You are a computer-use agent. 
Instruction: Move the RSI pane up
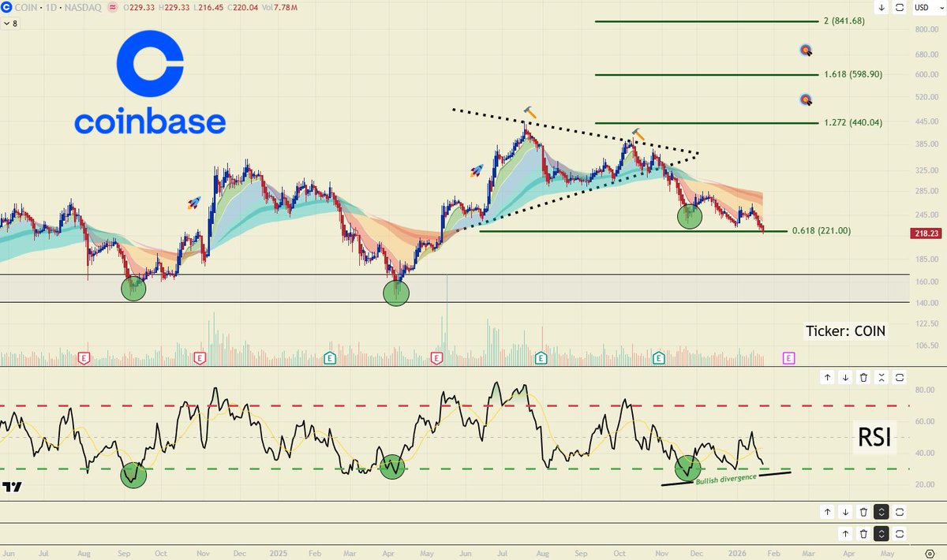pyautogui.click(x=827, y=377)
